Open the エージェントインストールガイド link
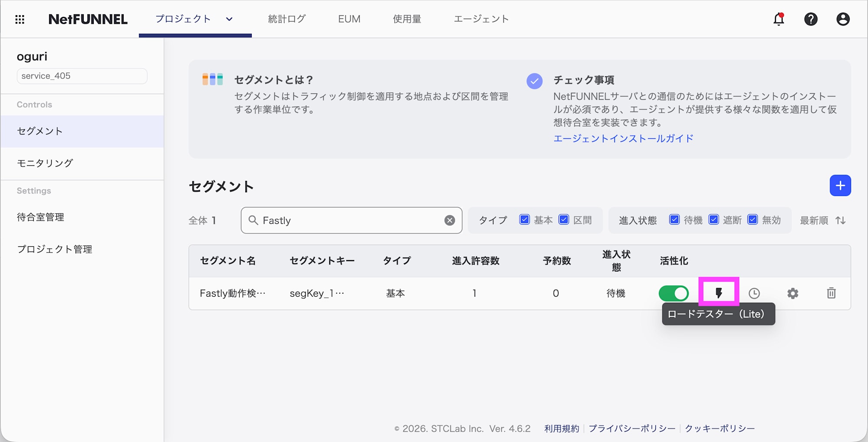 click(623, 138)
